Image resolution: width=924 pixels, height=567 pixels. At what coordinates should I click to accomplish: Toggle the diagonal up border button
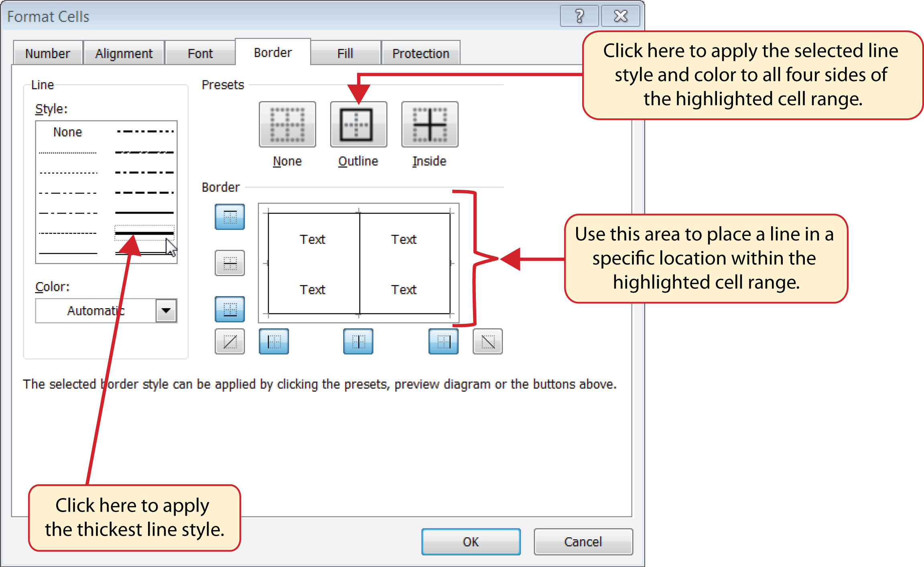tap(229, 341)
